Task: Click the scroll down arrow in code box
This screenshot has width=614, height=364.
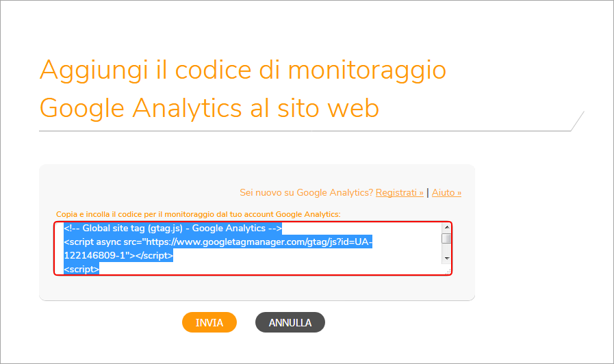Action: click(446, 259)
